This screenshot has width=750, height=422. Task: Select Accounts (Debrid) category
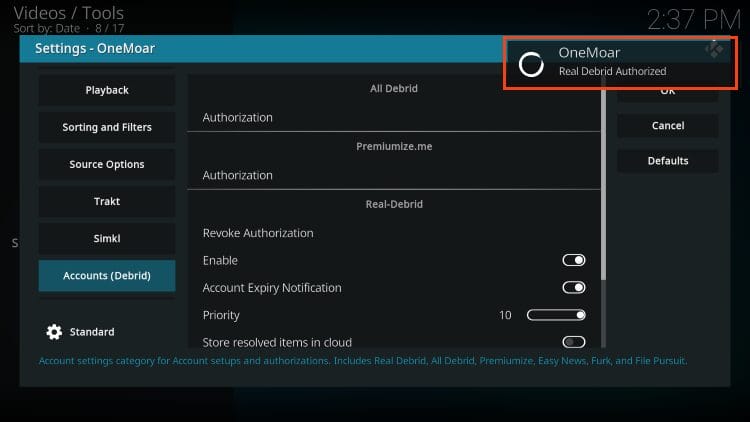tap(107, 276)
